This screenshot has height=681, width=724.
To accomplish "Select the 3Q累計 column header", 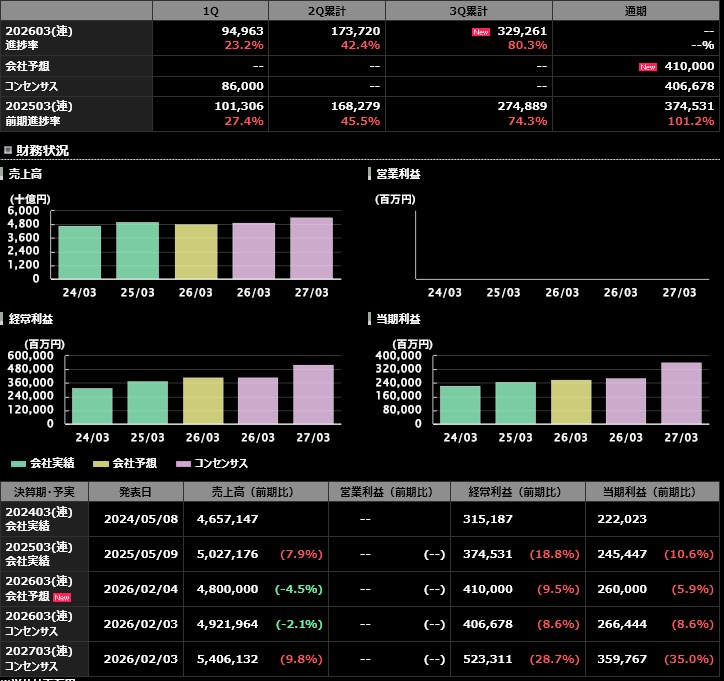I will (468, 10).
